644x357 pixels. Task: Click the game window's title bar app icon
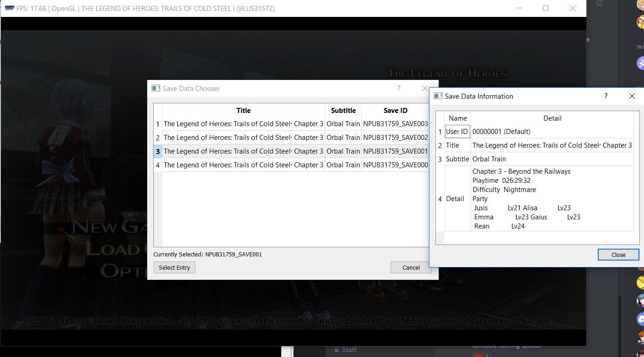9,8
